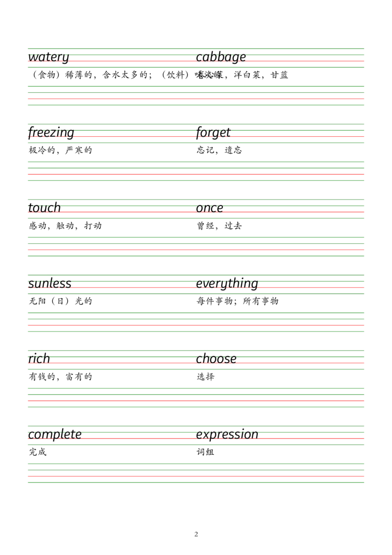Click the striped band below the "page" row

coord(196,247)
